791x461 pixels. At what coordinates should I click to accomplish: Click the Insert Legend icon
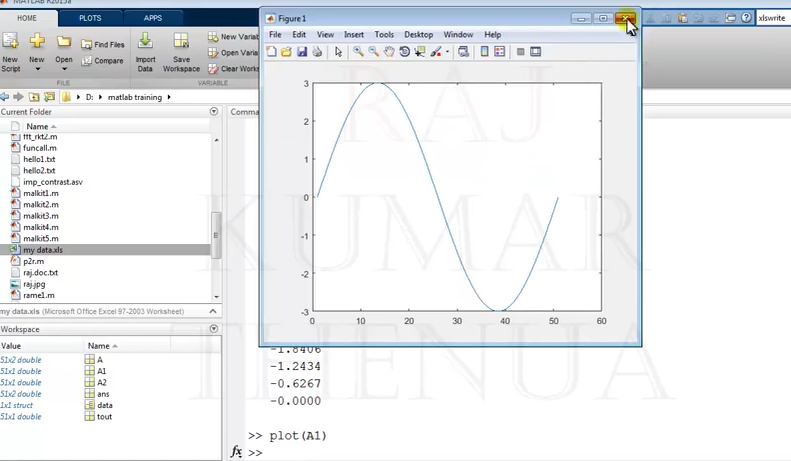tap(499, 51)
